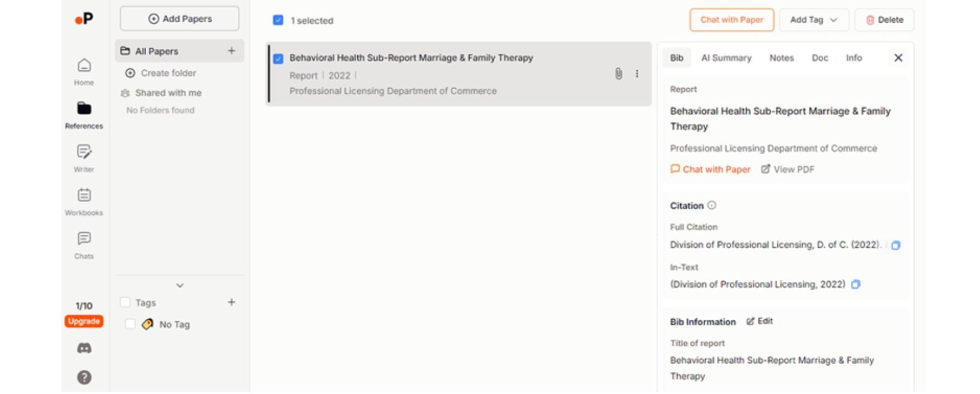
Task: Click the Paperpal logo icon
Action: click(x=84, y=19)
